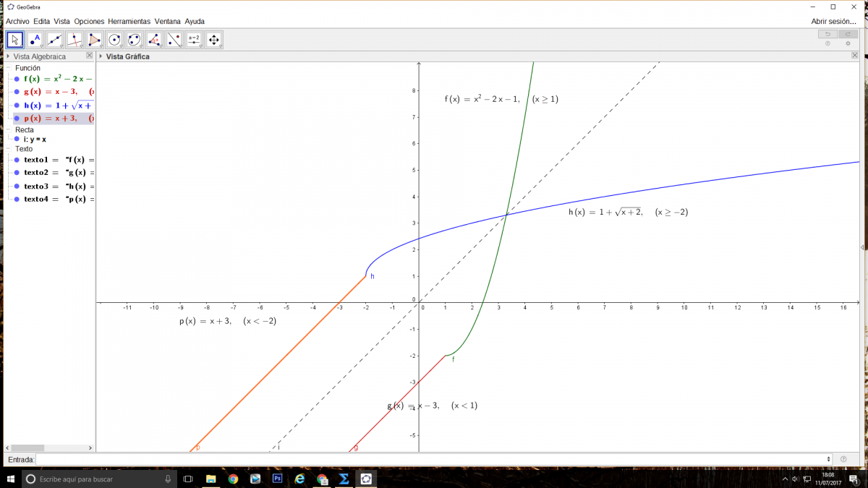The height and width of the screenshot is (488, 868).
Task: Select the Circle with center tool
Action: pos(114,40)
